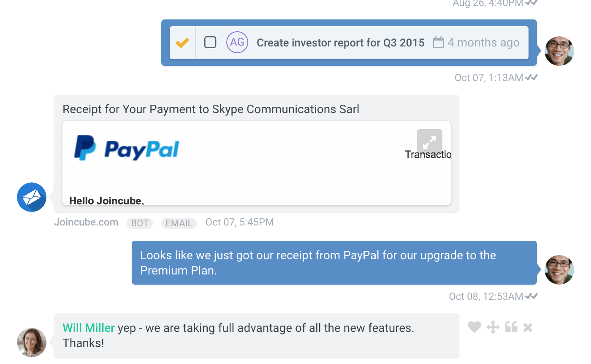The width and height of the screenshot is (591, 364).
Task: Click the woman's profile avatar
Action: pos(32,342)
